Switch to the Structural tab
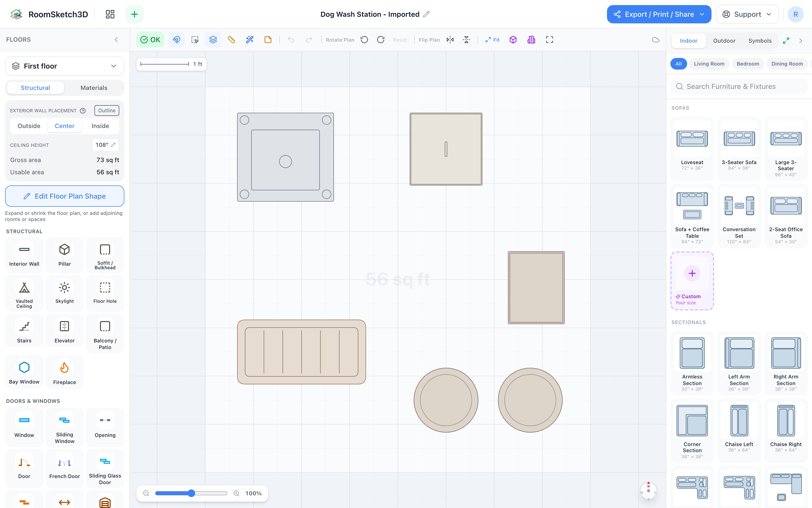This screenshot has height=508, width=812. [35, 88]
